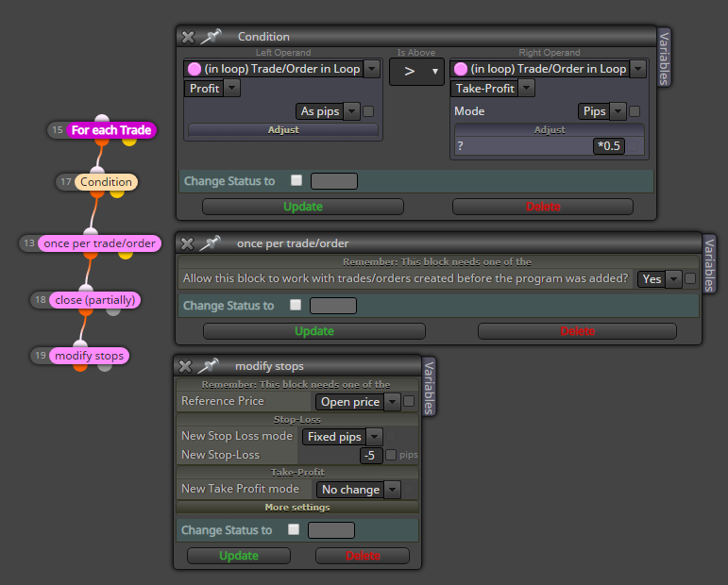728x585 pixels.
Task: Tick the New Stop-Loss pips checkbox
Action: pos(391,455)
